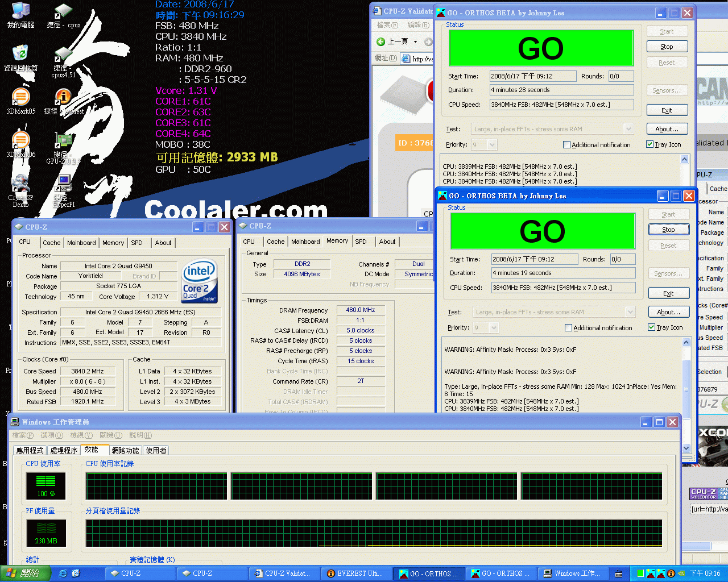
Task: Launch the cpuz4.51 desktop shortcut
Action: coord(63,61)
